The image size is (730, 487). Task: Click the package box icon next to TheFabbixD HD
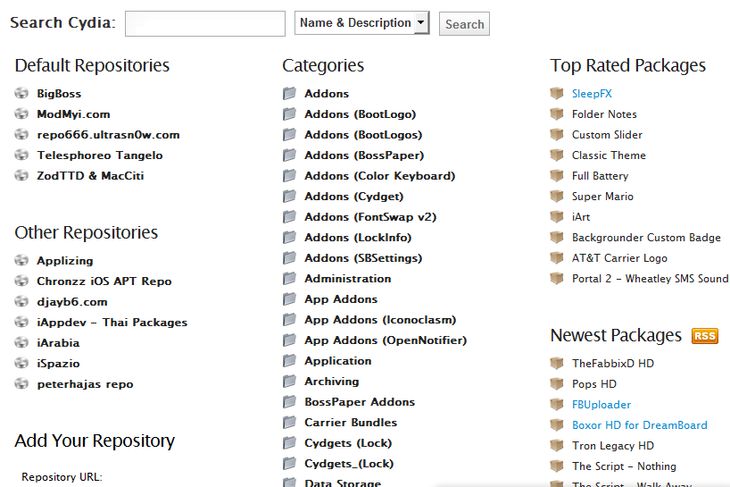pyautogui.click(x=557, y=363)
